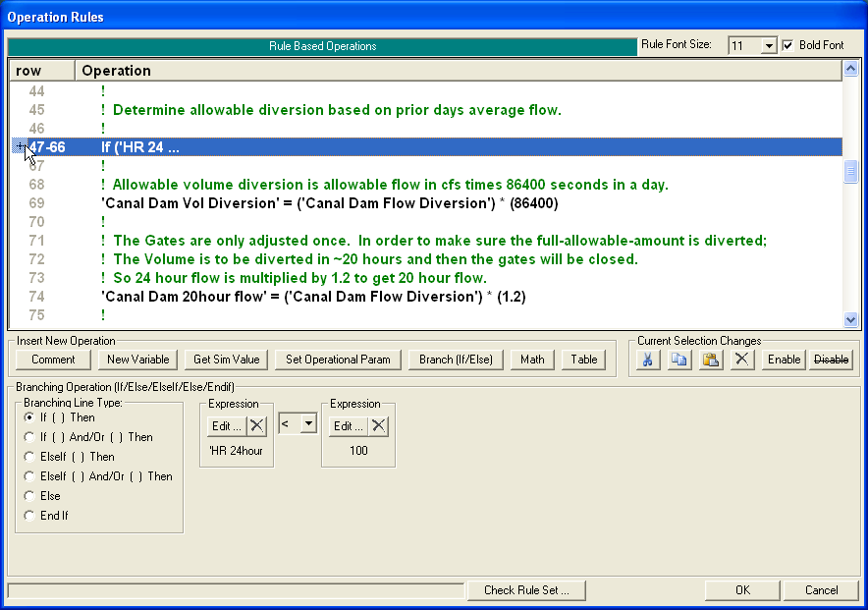Expand collapsed row 47-66 with plus icon
868x610 pixels.
(18, 146)
